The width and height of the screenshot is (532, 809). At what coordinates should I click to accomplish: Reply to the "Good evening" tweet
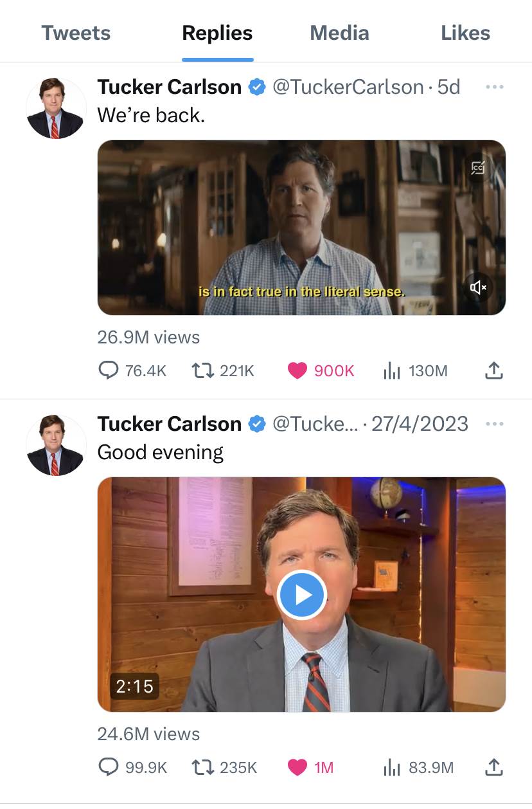109,767
